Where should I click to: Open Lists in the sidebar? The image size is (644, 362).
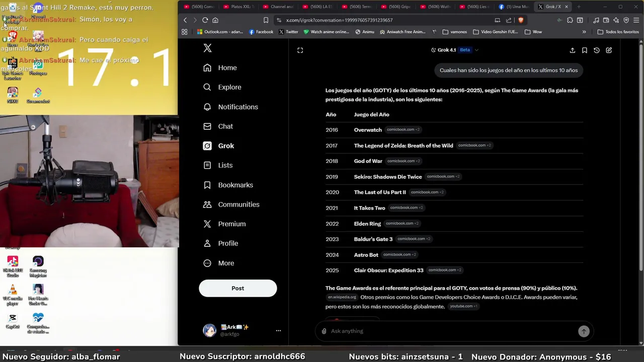(x=218, y=165)
